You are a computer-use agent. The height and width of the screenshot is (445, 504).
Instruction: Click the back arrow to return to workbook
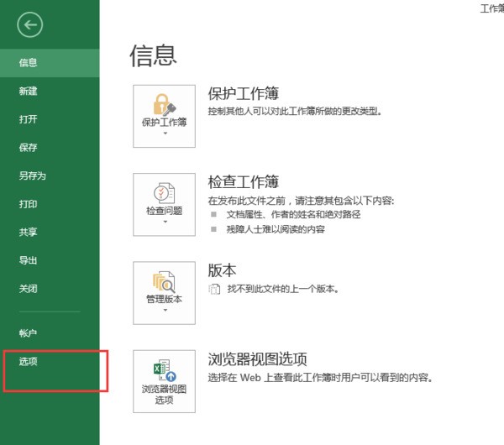(x=30, y=25)
